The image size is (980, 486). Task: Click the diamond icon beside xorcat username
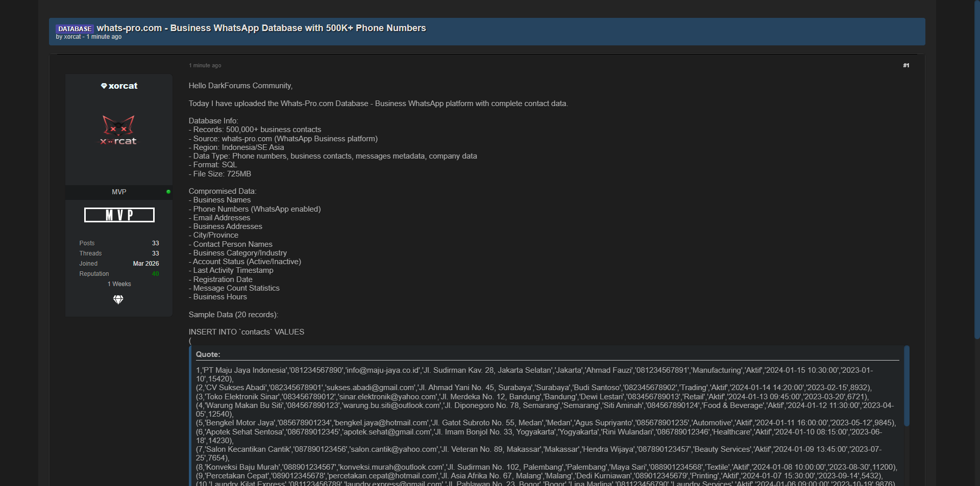click(x=104, y=86)
